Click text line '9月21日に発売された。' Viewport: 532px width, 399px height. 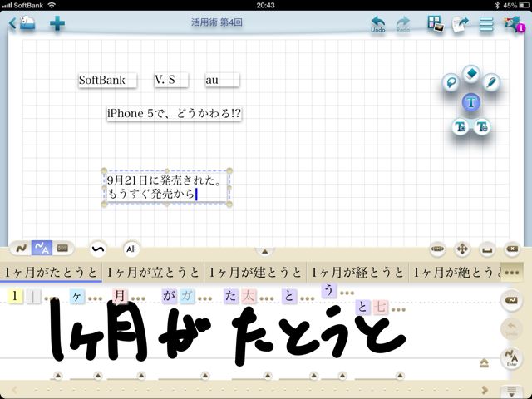[165, 180]
